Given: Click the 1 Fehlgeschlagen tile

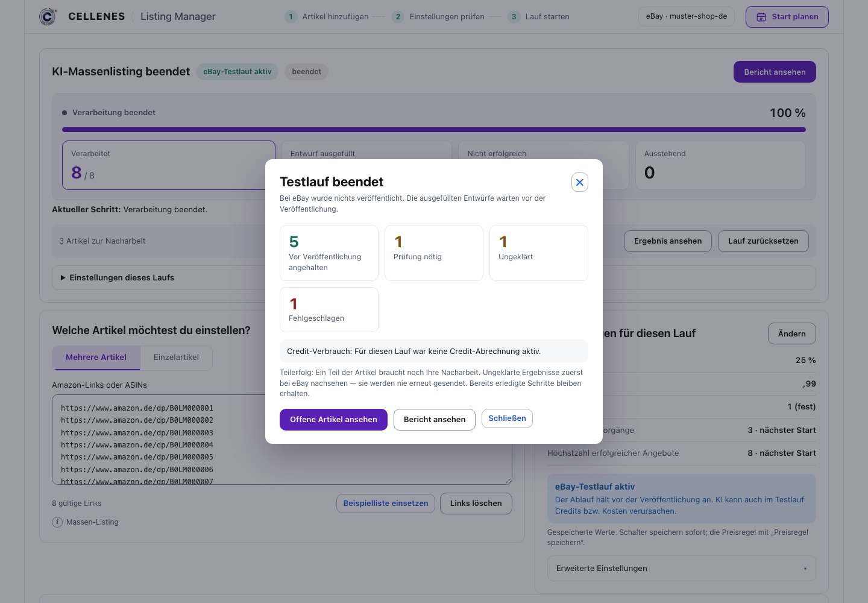Looking at the screenshot, I should [x=329, y=310].
